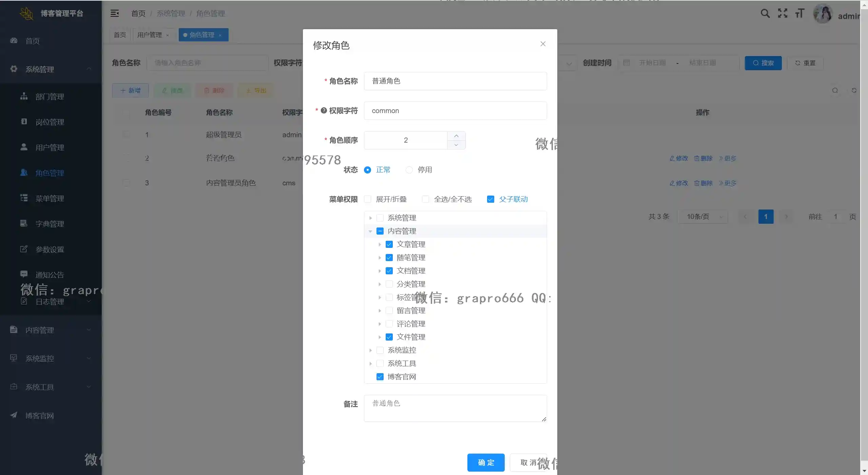Uncheck 文章管理 in the menu tree

[x=389, y=244]
